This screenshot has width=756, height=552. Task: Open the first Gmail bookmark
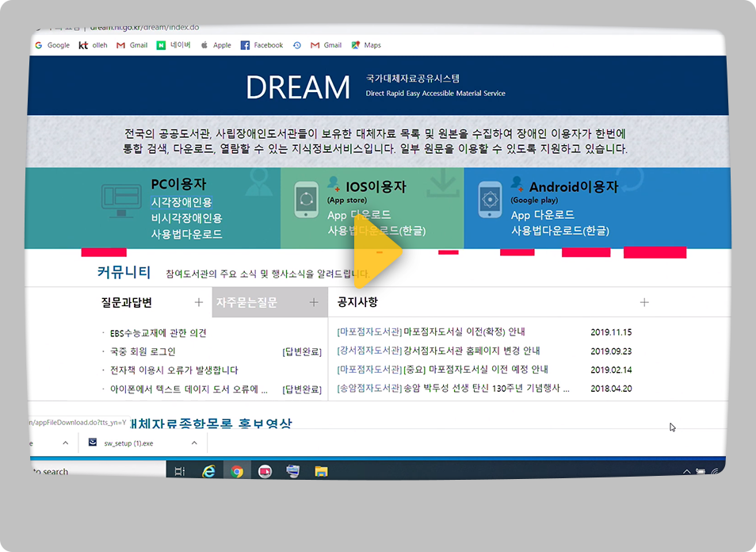(132, 45)
